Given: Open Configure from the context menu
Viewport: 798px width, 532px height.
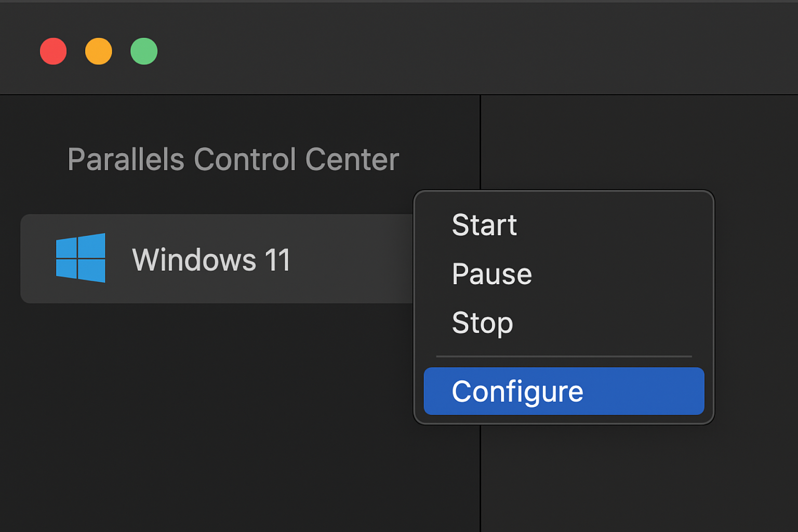Looking at the screenshot, I should pos(517,391).
